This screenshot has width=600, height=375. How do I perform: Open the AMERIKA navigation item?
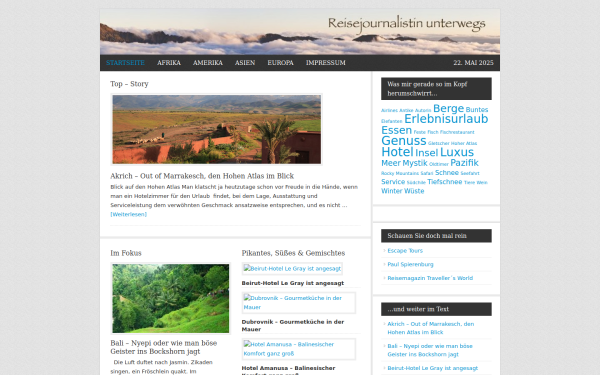pyautogui.click(x=208, y=63)
